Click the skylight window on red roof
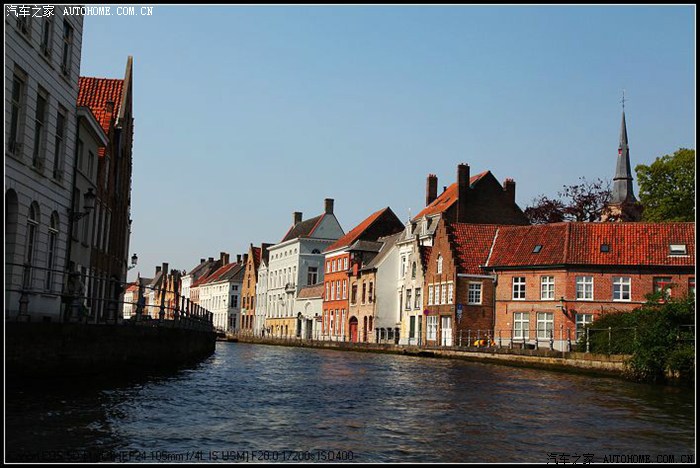Image resolution: width=700 pixels, height=468 pixels. tap(677, 249)
